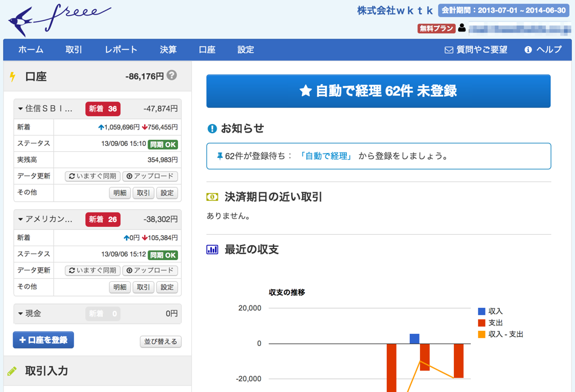Screen dimensions: 575x392
Task: Click the yellow lightning bolt 口座 icon
Action: click(13, 77)
